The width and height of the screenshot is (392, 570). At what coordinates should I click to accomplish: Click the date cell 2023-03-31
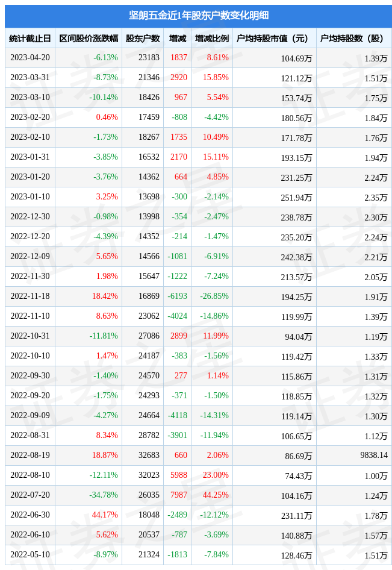(x=30, y=78)
